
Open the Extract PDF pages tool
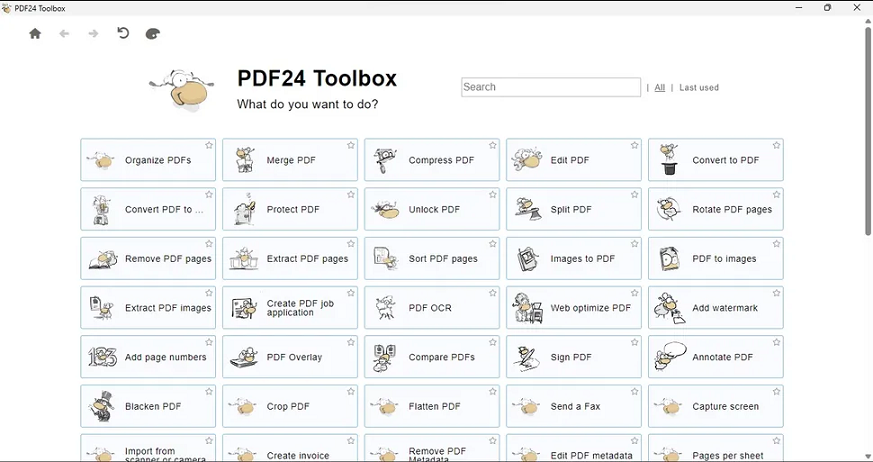(290, 258)
